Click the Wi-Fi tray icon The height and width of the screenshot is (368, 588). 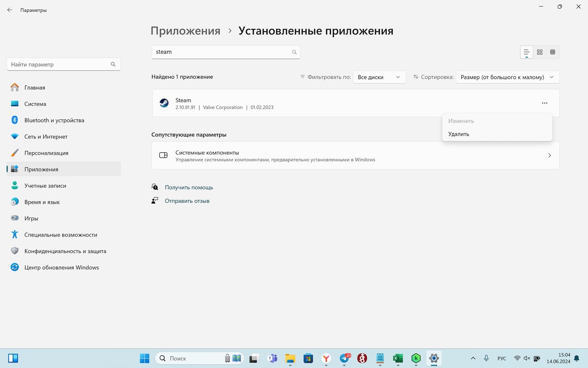(517, 359)
